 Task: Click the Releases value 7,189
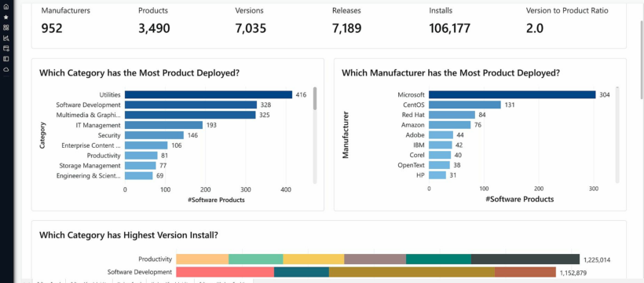pos(347,28)
